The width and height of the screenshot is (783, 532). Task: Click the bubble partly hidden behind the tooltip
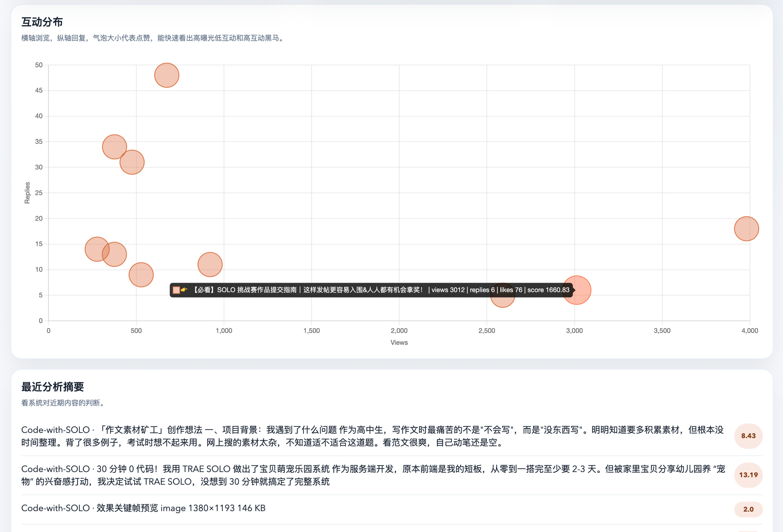(502, 302)
